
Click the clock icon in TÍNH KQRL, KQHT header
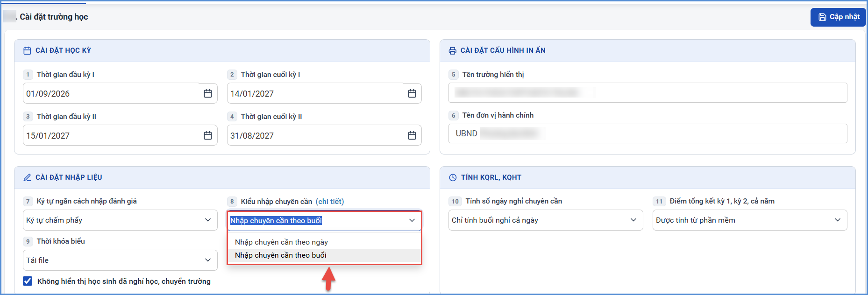click(x=453, y=177)
